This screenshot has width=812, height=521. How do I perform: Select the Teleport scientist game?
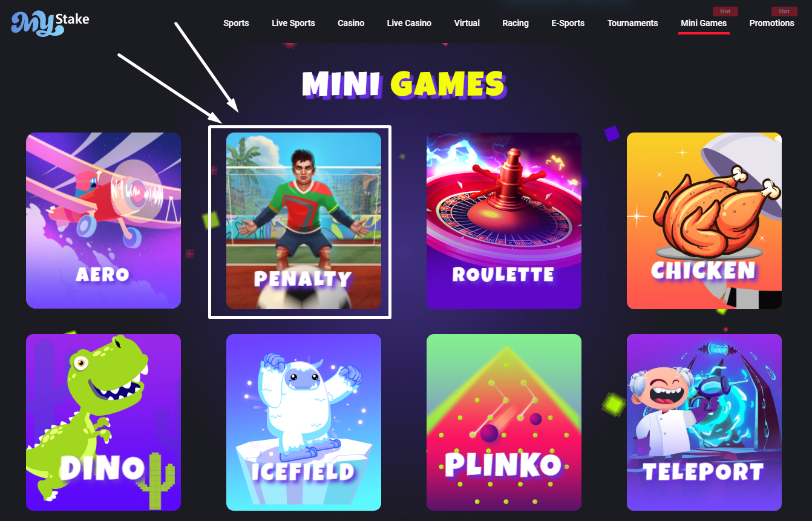pyautogui.click(x=704, y=422)
